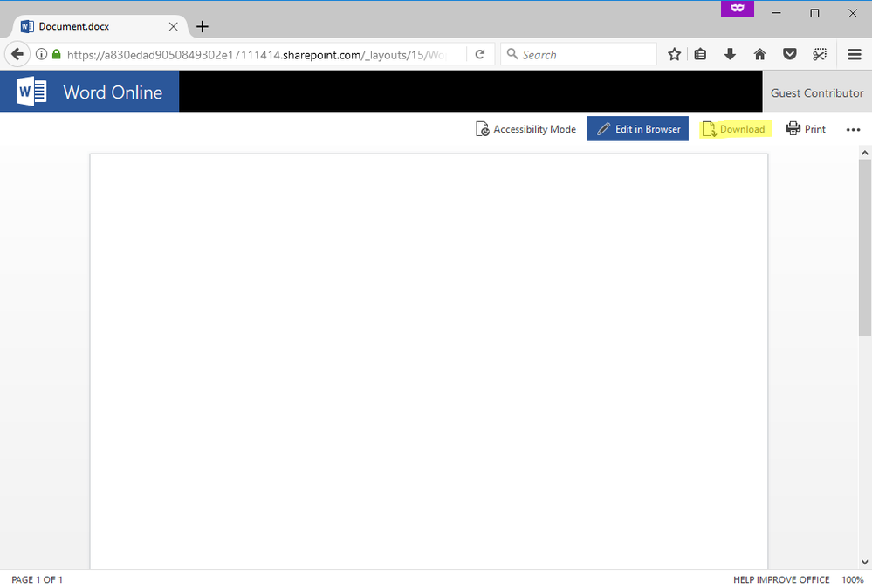Minimize the browser window
The width and height of the screenshot is (872, 588).
click(x=777, y=13)
